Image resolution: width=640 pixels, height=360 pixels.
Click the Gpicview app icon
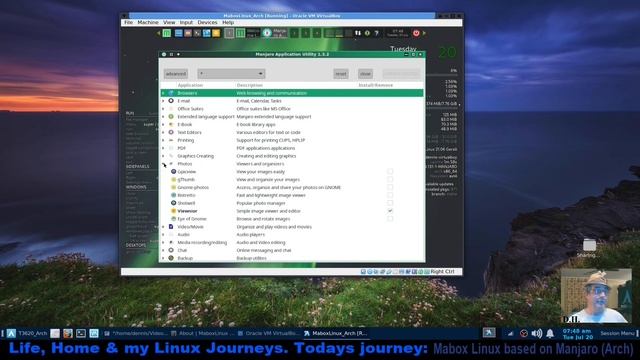point(173,172)
